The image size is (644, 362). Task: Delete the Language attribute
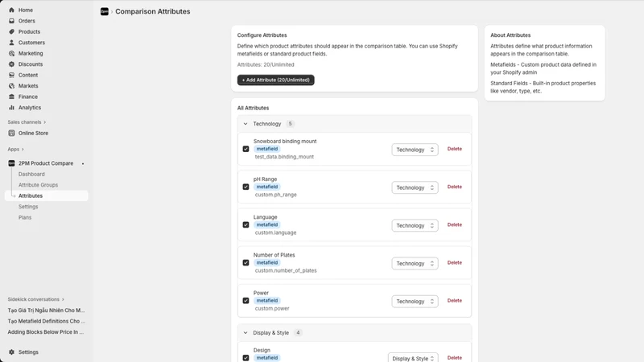click(454, 225)
